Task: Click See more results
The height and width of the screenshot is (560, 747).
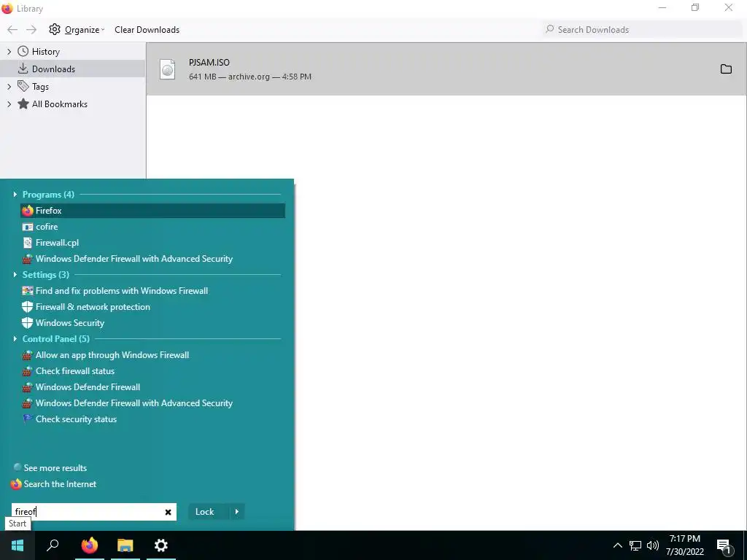Action: (x=55, y=468)
